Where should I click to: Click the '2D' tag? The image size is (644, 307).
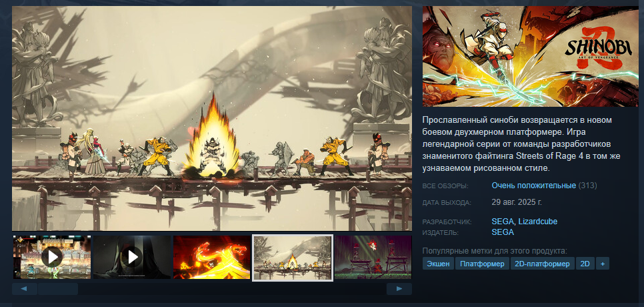pyautogui.click(x=585, y=264)
